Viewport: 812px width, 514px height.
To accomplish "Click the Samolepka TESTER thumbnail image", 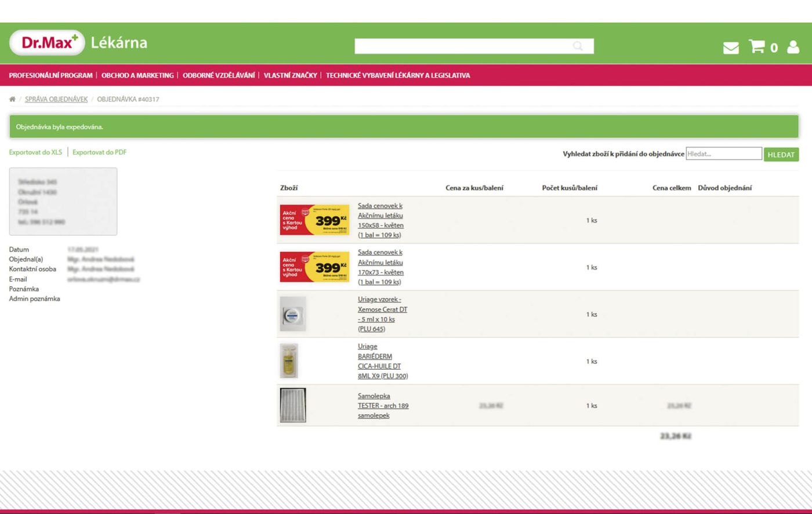I will point(293,405).
